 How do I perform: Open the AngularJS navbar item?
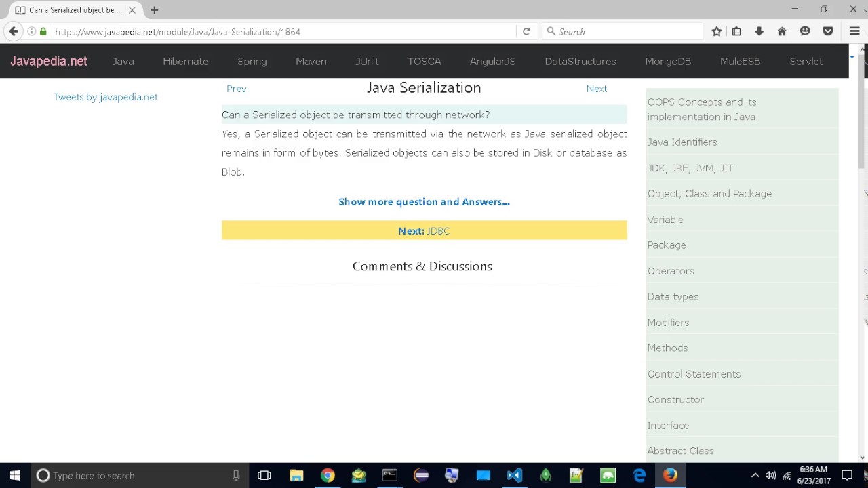492,61
